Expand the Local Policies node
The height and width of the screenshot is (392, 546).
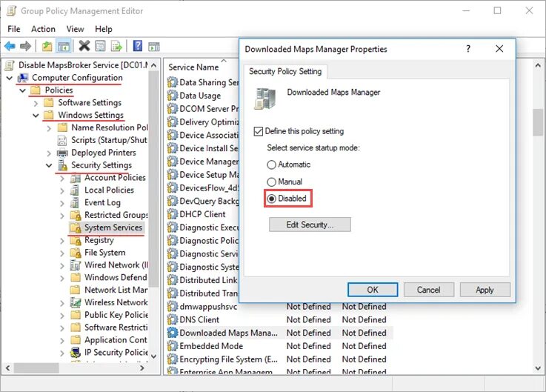click(62, 190)
